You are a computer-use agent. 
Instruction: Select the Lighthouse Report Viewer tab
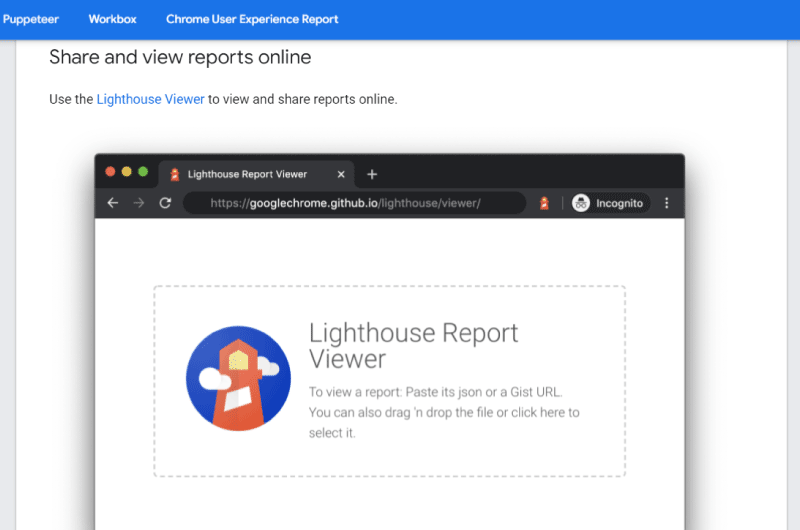257,174
